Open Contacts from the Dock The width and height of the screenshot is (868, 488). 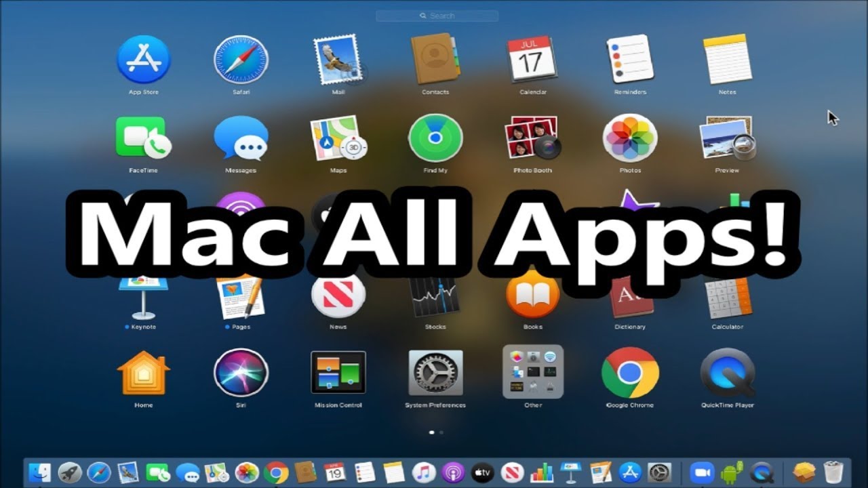coord(306,472)
